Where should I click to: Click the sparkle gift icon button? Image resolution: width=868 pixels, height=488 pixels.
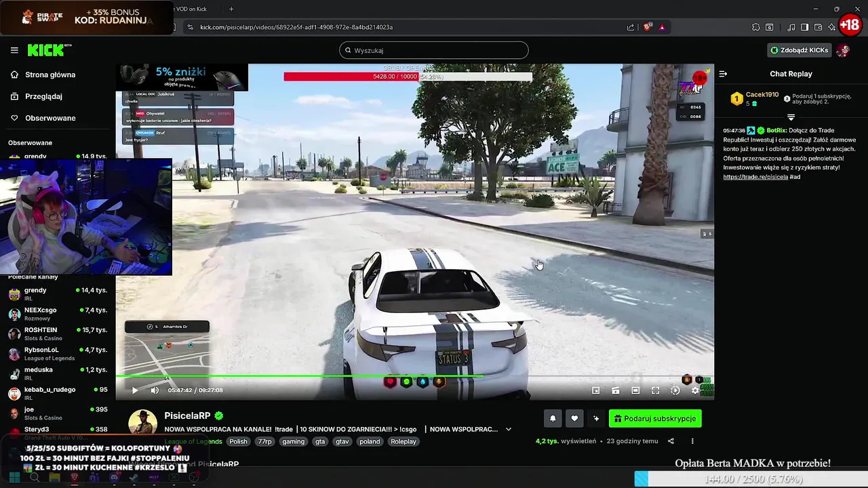point(596,419)
